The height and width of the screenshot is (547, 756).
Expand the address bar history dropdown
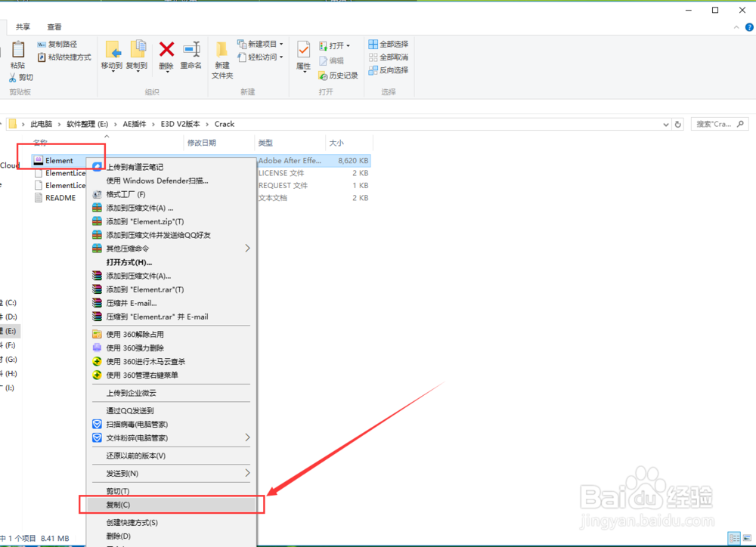pos(666,125)
